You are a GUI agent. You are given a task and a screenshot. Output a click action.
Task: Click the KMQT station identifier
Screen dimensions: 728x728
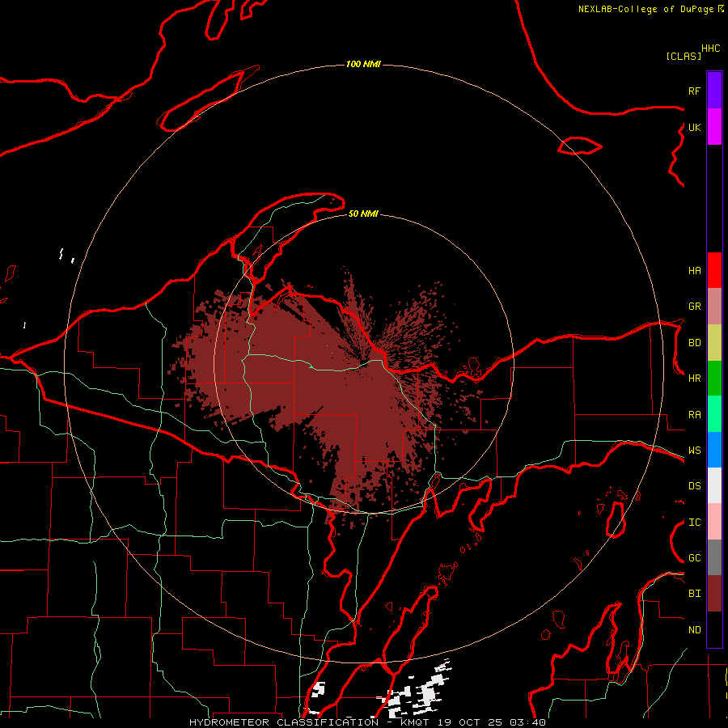coord(415,722)
